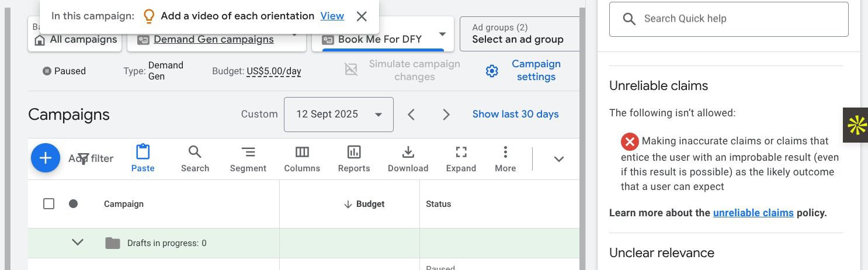Click Show last 30 days
Image resolution: width=868 pixels, height=270 pixels.
tap(516, 114)
